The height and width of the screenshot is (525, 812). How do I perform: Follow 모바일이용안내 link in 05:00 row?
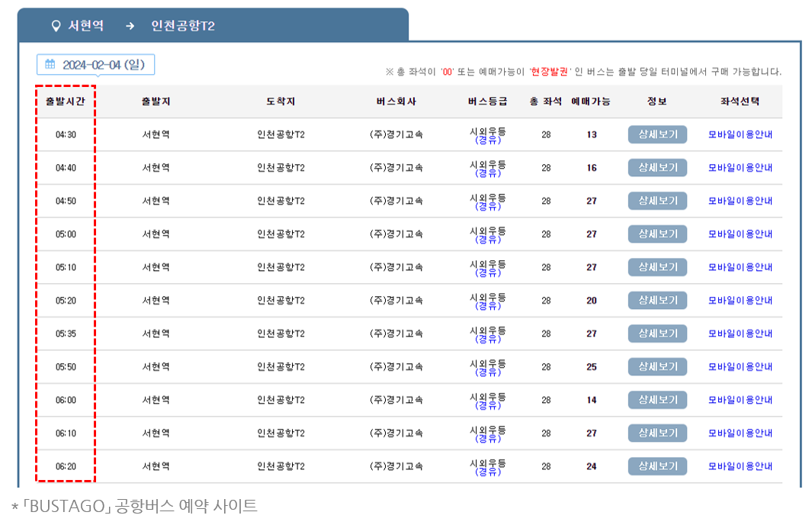740,234
